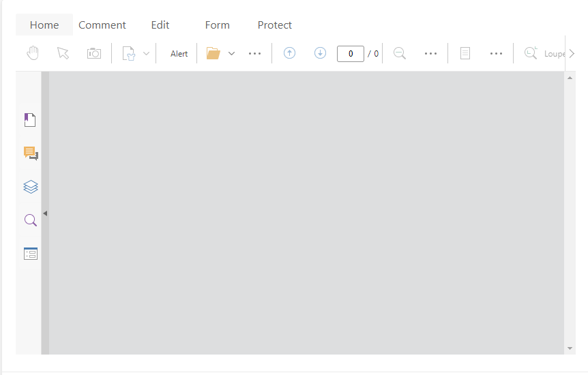Go to previous page with up arrow

click(289, 53)
